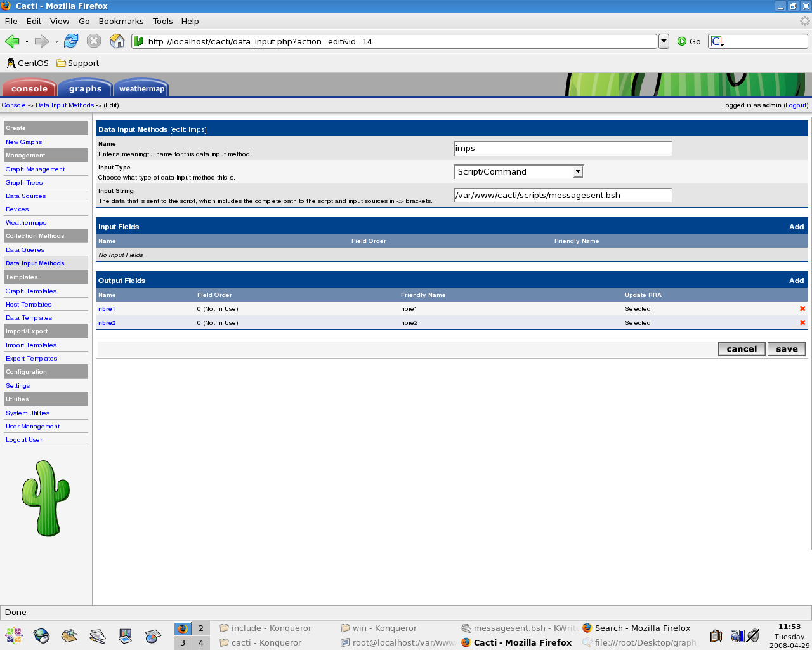Open the Tools menu
Viewport: 812px width, 650px height.
point(162,21)
